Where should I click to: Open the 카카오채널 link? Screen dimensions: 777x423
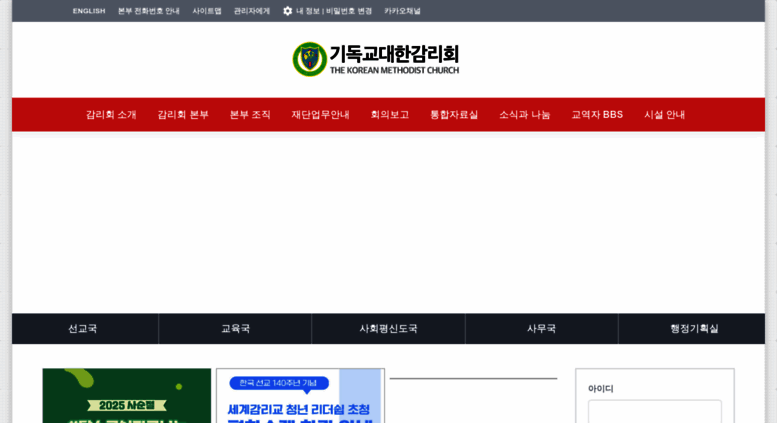pyautogui.click(x=402, y=11)
